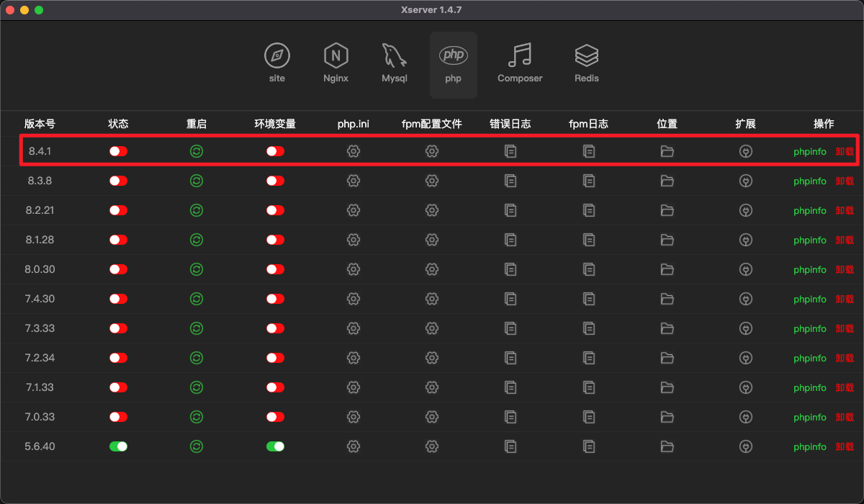Open fpm config file for PHP 8.4.1
The image size is (864, 504).
coord(432,151)
